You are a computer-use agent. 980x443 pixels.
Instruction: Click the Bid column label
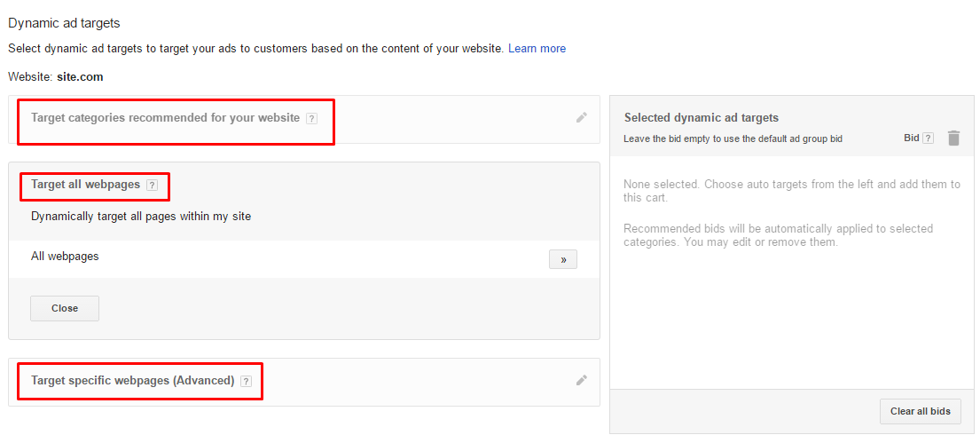point(911,138)
